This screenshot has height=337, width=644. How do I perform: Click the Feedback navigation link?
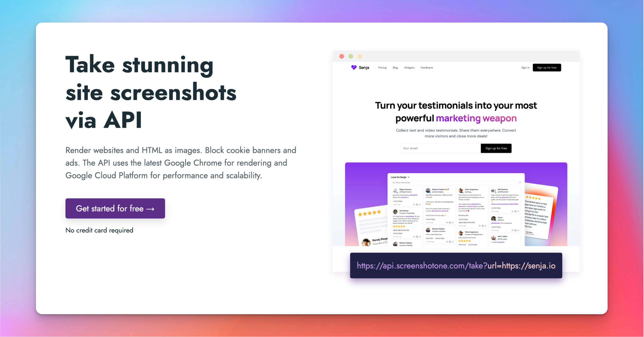coord(427,67)
